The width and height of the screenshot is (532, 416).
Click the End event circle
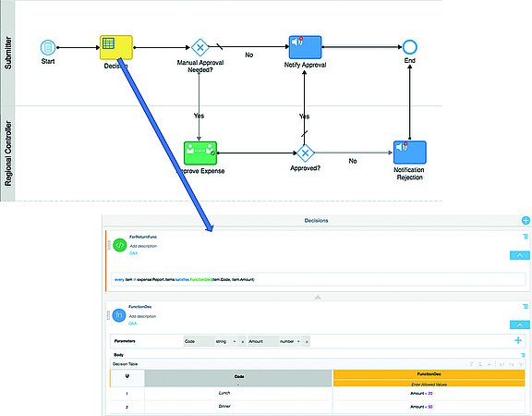(409, 47)
